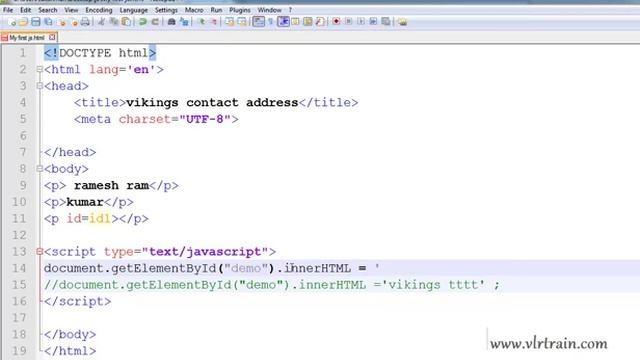
Task: Close the My first js.html tab
Action: [52, 37]
